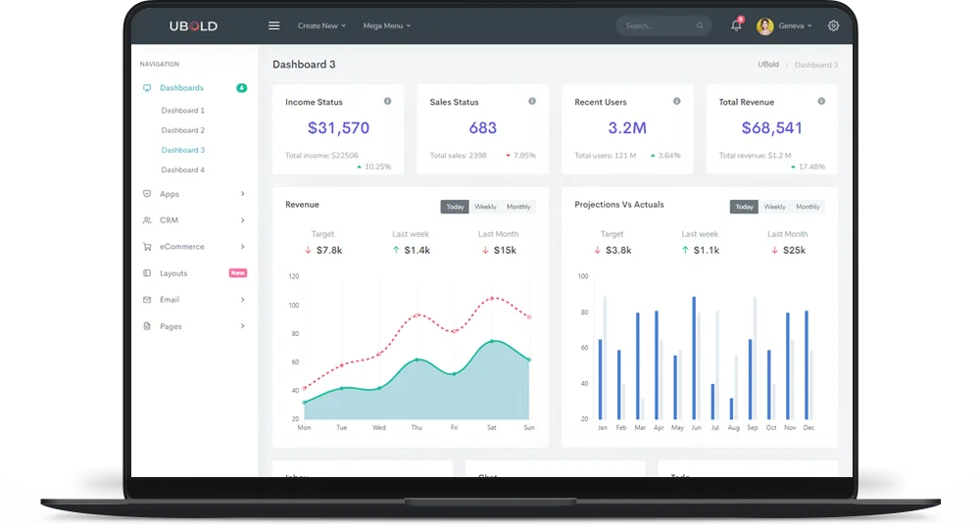Open the Geneva user profile menu

[x=784, y=25]
